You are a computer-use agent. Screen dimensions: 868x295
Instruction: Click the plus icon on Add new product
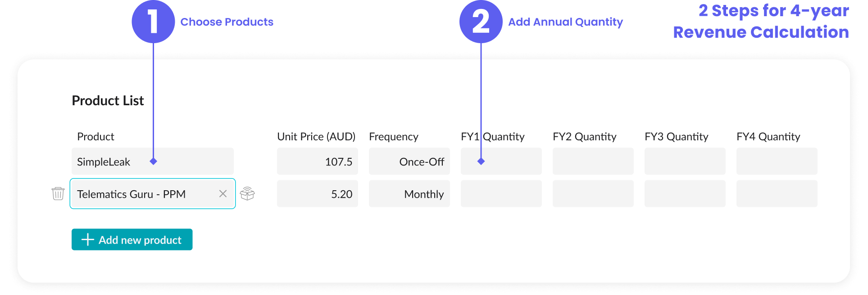(x=87, y=240)
